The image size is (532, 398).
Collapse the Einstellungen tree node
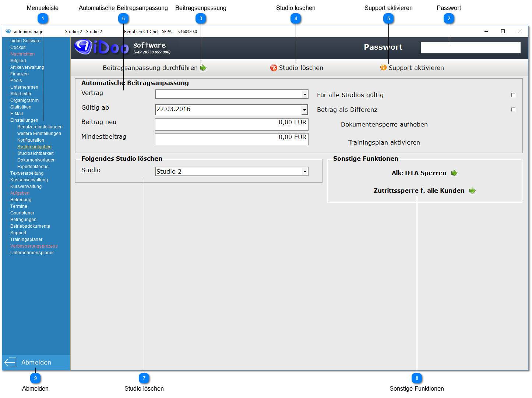point(24,120)
